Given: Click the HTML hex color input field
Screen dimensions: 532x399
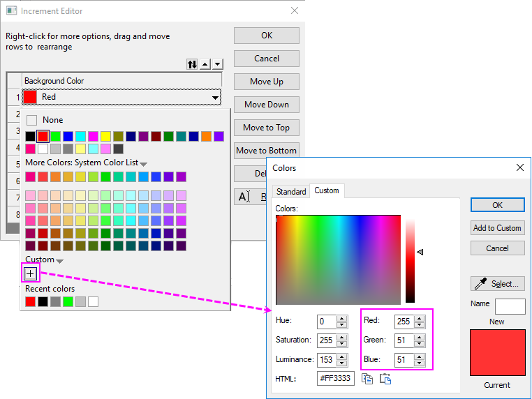Looking at the screenshot, I should pos(336,379).
